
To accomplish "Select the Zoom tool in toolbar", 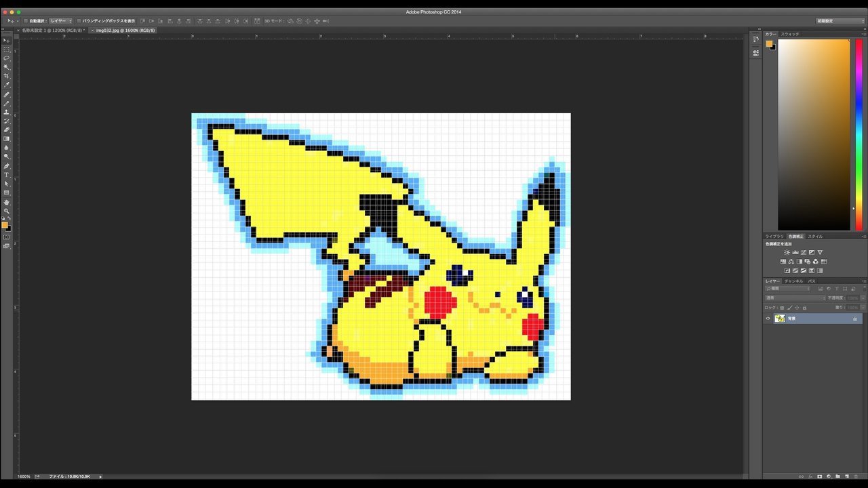I will tap(7, 210).
